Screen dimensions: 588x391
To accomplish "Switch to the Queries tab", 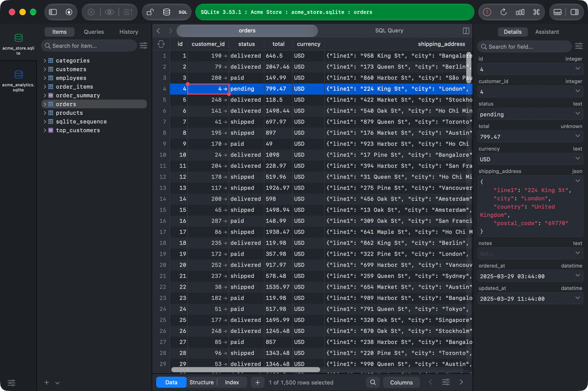I will tap(94, 32).
